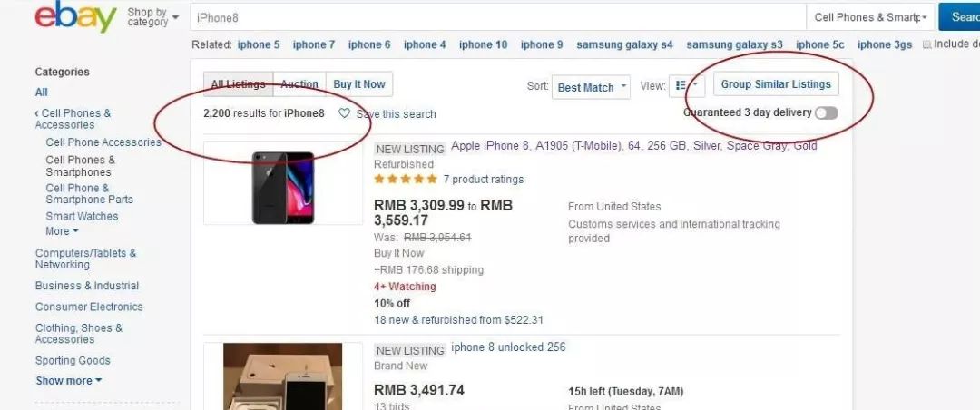980x410 pixels.
Task: Expand Show more categories
Action: 69,381
